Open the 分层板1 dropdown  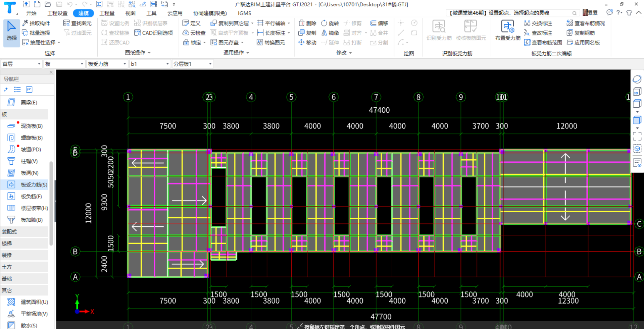(193, 64)
